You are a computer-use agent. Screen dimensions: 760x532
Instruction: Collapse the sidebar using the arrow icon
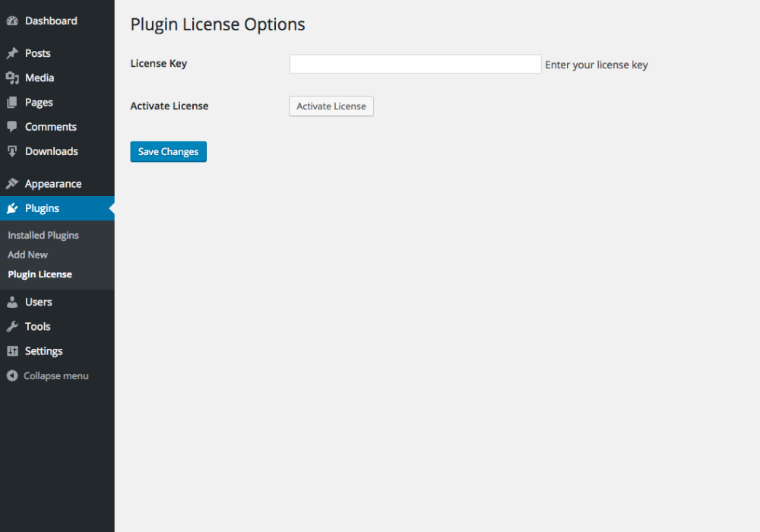(12, 375)
